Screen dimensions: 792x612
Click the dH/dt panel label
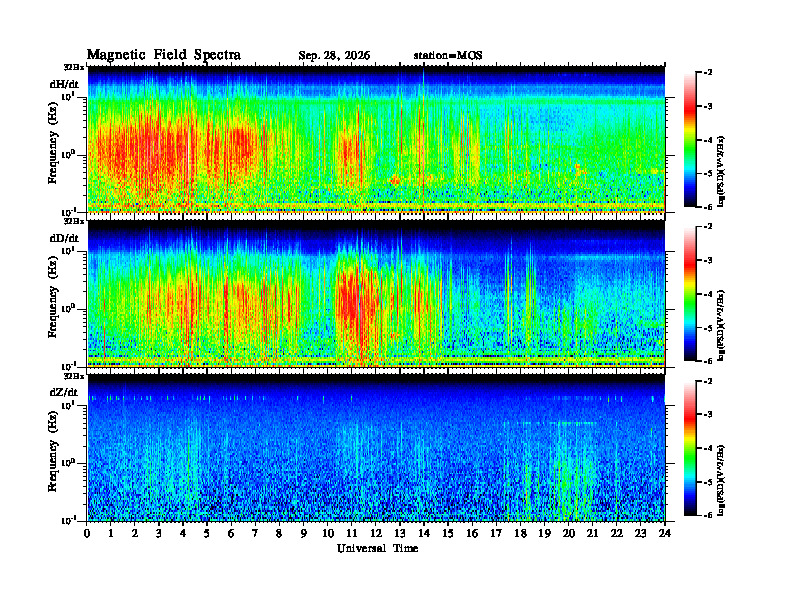(64, 84)
